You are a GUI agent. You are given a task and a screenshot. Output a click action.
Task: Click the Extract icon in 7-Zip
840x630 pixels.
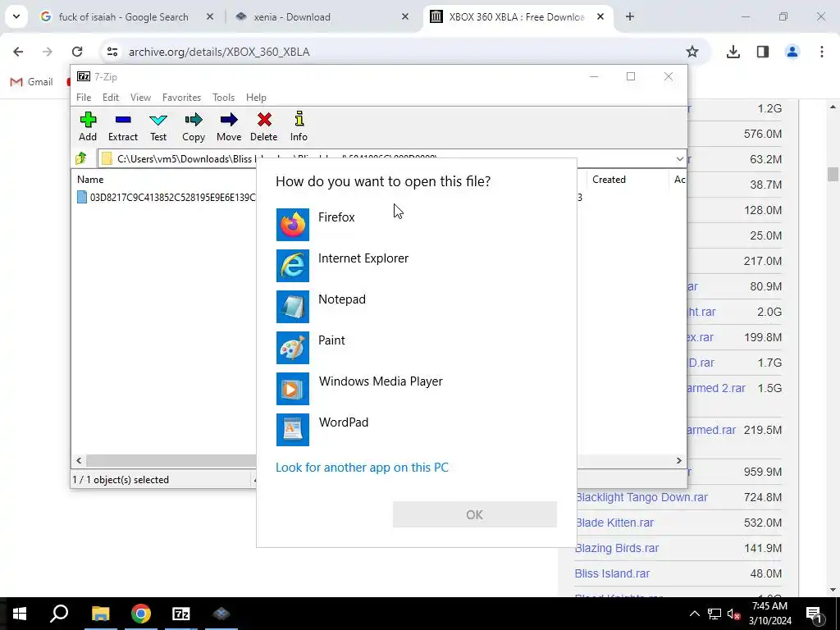123,127
